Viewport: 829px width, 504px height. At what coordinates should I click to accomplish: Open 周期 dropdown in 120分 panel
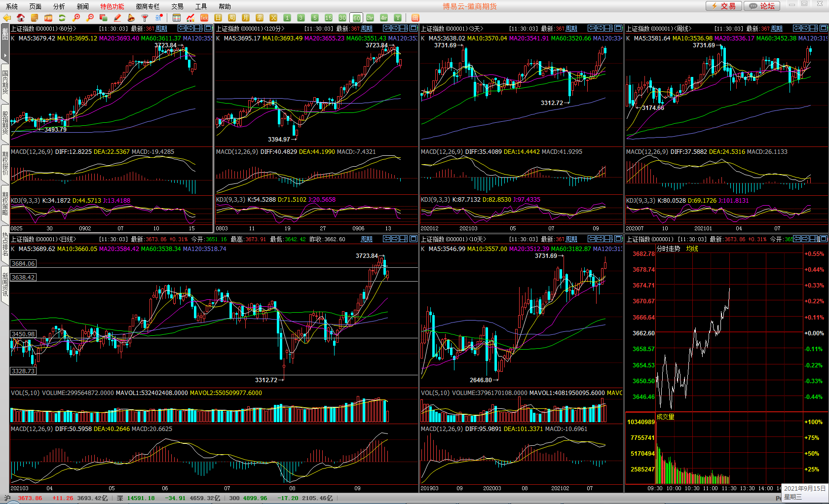point(367,29)
